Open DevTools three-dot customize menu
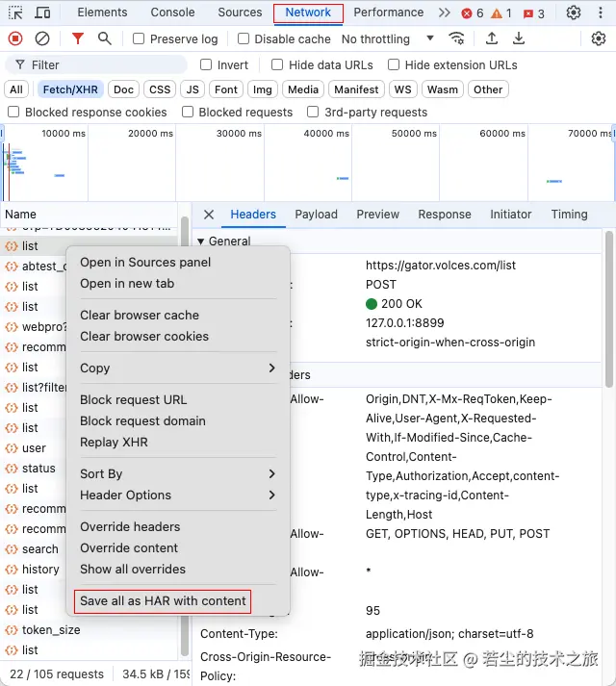This screenshot has height=686, width=616. coord(601,13)
